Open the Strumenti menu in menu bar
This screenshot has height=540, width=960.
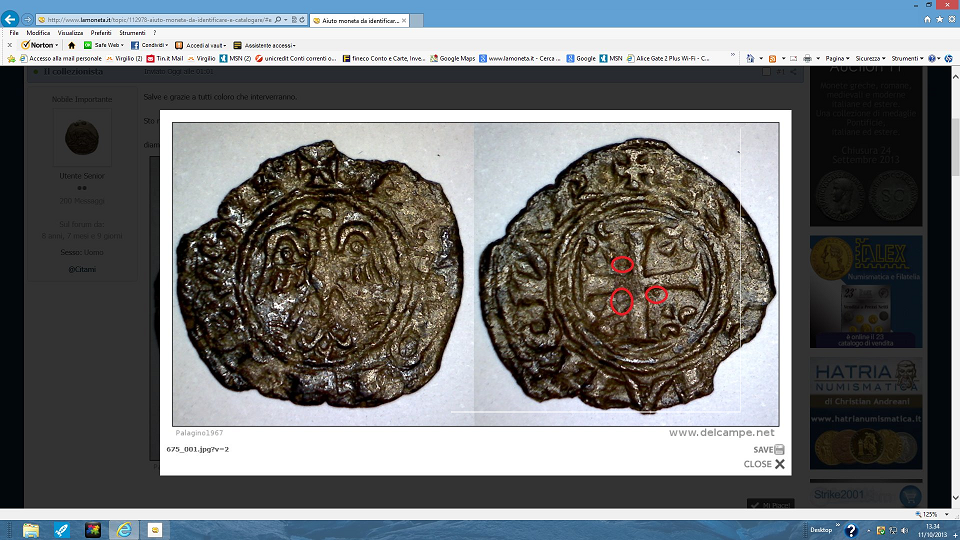pos(132,33)
